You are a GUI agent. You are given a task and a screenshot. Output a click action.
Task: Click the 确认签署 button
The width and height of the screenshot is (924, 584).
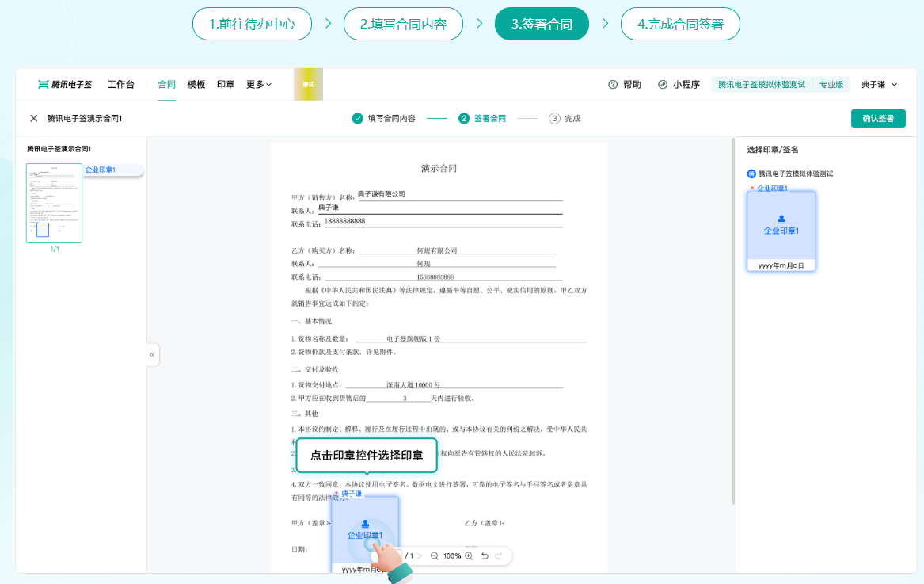click(x=878, y=117)
